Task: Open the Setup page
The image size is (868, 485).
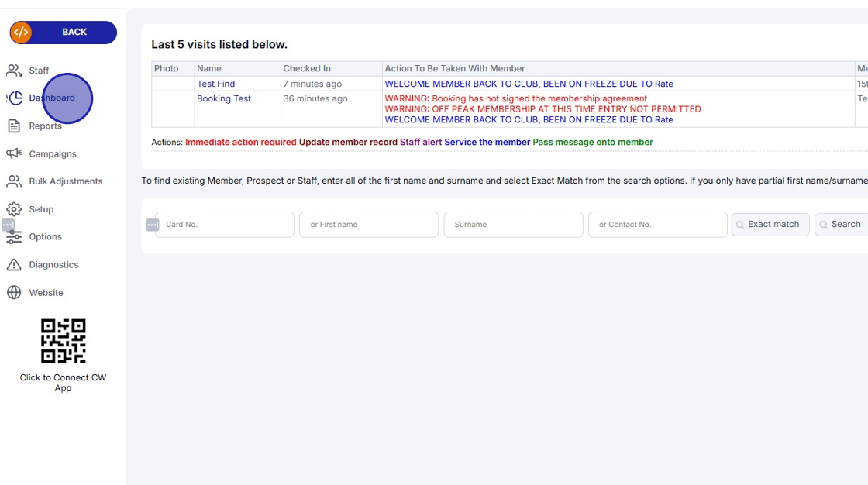Action: click(41, 209)
